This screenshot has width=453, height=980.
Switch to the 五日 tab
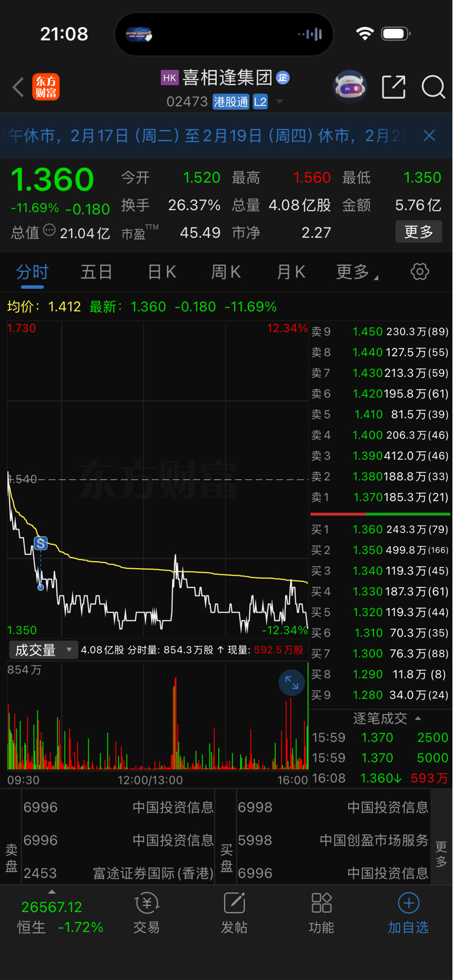97,272
